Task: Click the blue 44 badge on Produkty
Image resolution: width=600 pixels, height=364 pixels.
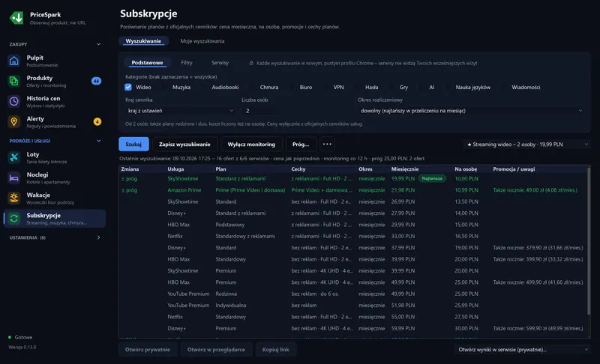Action: point(97,81)
